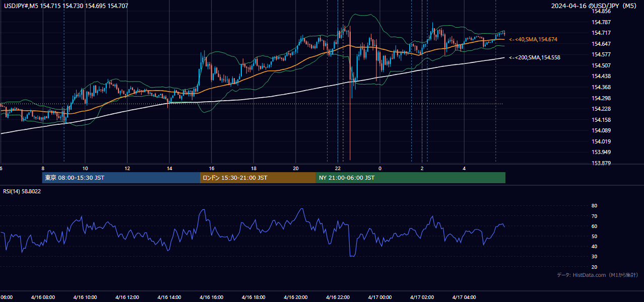Click the RSI 30 level label
Viewport: 644px width, 302px height.
click(x=594, y=257)
